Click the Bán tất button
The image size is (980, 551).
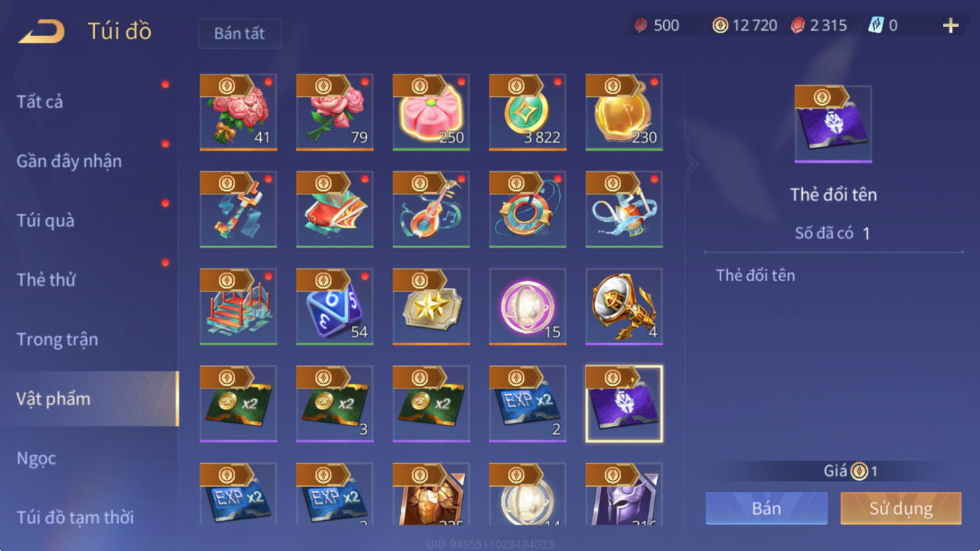(x=240, y=34)
